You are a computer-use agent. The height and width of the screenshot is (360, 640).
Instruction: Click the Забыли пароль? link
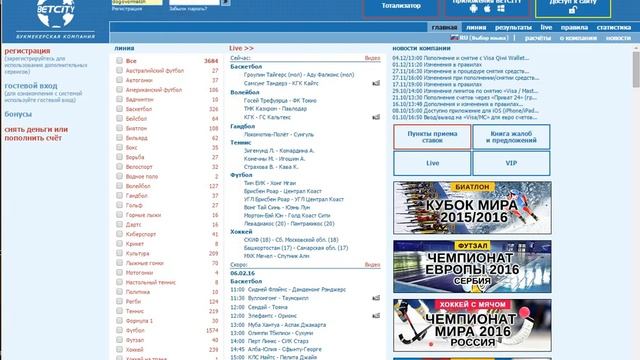(188, 8)
